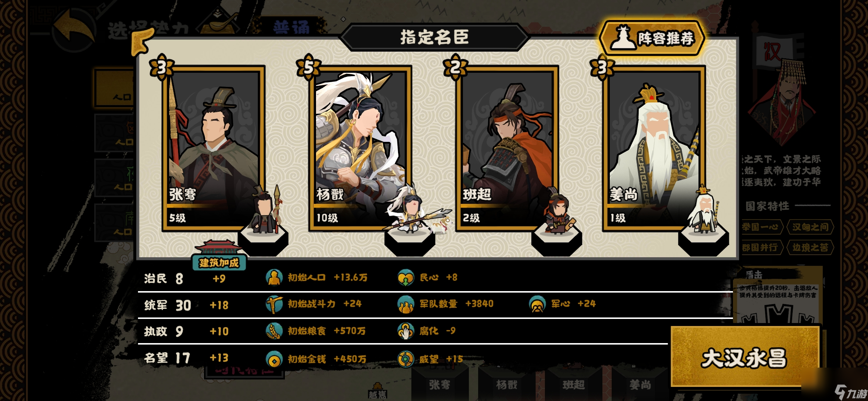The width and height of the screenshot is (868, 401).
Task: Select the 张骞 minister card
Action: click(213, 149)
